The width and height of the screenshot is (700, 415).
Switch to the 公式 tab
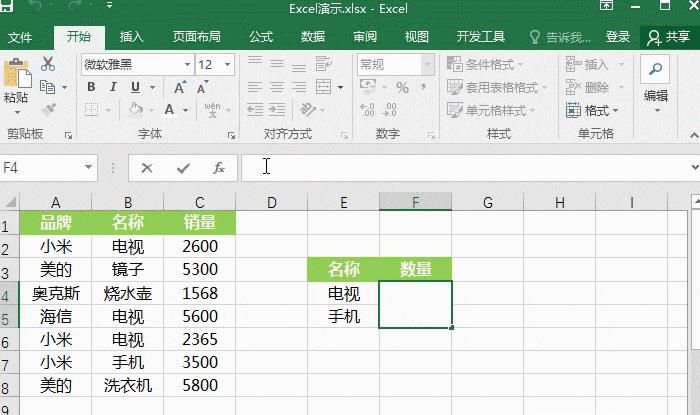click(x=261, y=37)
